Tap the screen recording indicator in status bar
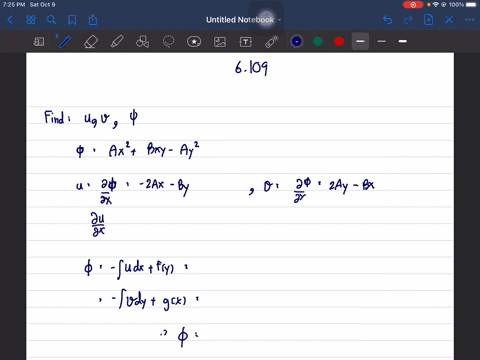Screen dimensions: 480x360 click(413, 5)
